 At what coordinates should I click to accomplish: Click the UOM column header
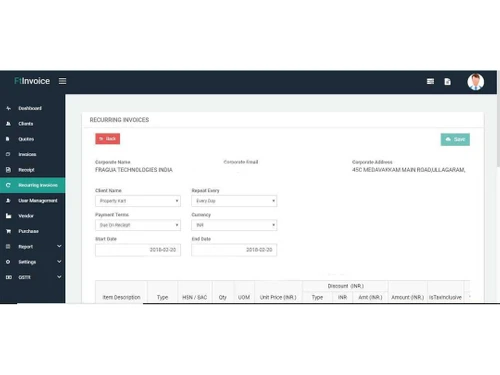click(244, 297)
